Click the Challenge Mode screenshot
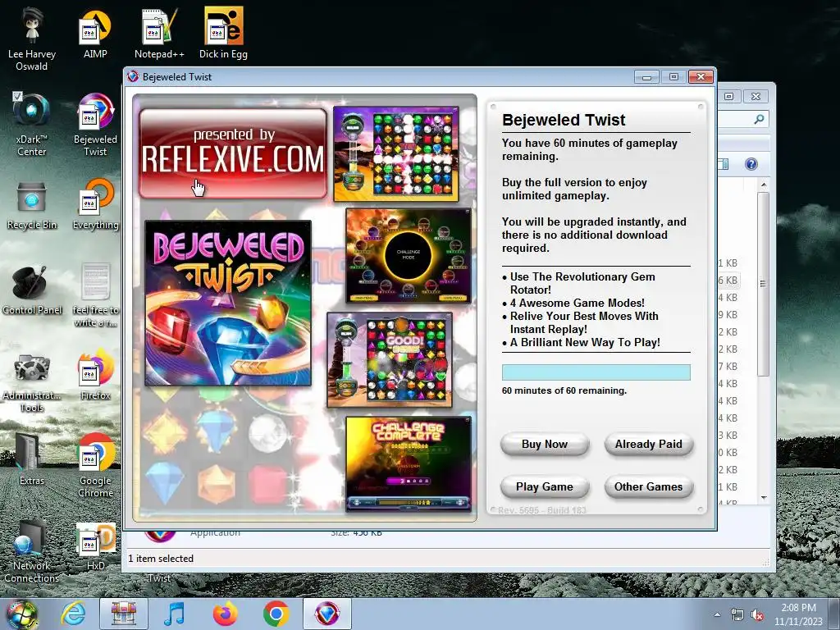840x630 pixels. point(409,256)
